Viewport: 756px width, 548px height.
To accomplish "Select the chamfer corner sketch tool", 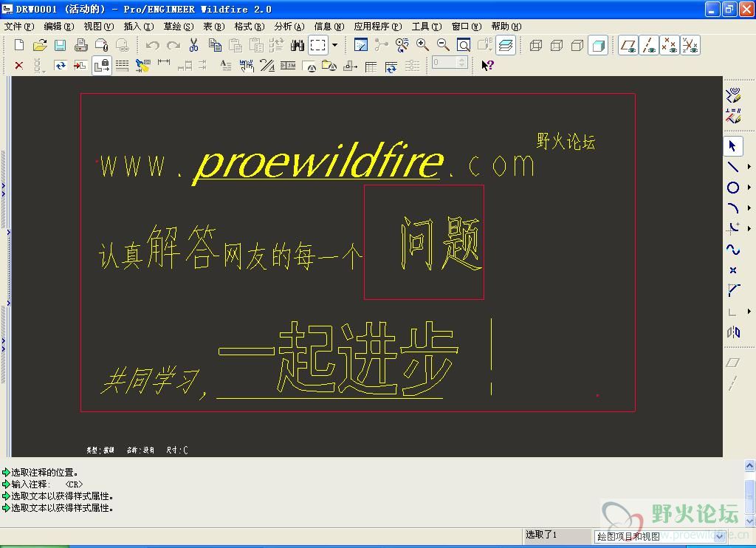I will (x=733, y=290).
